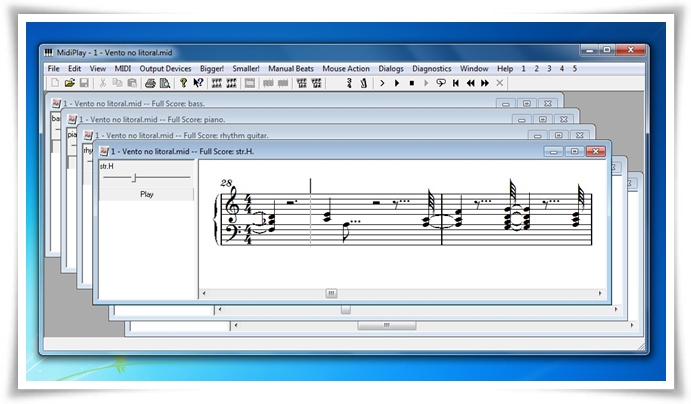Open the MIDI menu

click(123, 69)
